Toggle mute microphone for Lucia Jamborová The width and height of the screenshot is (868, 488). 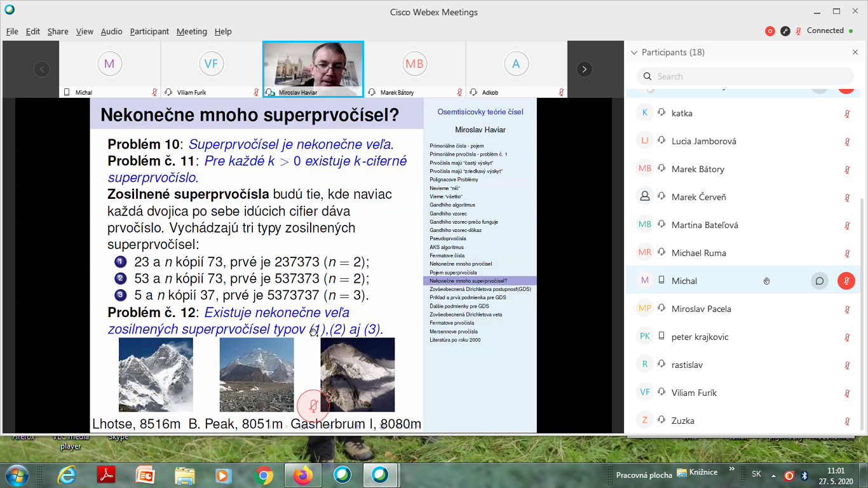pos(847,141)
